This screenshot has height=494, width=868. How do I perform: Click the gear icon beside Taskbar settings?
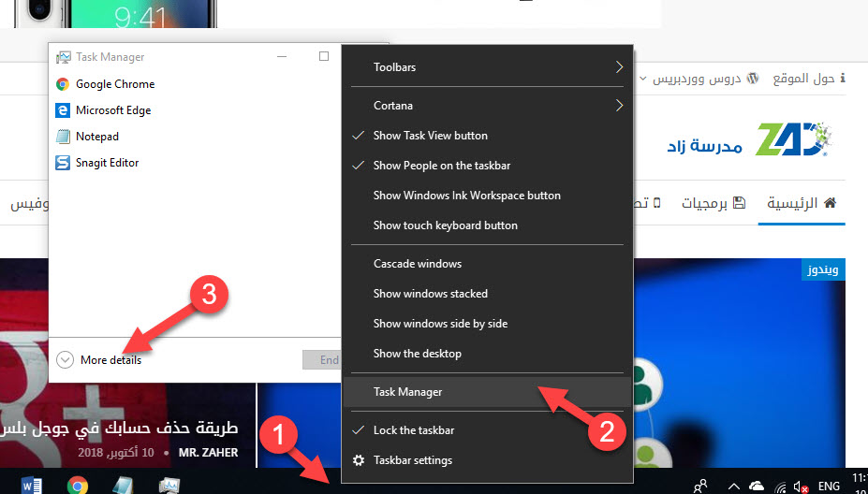coord(359,460)
